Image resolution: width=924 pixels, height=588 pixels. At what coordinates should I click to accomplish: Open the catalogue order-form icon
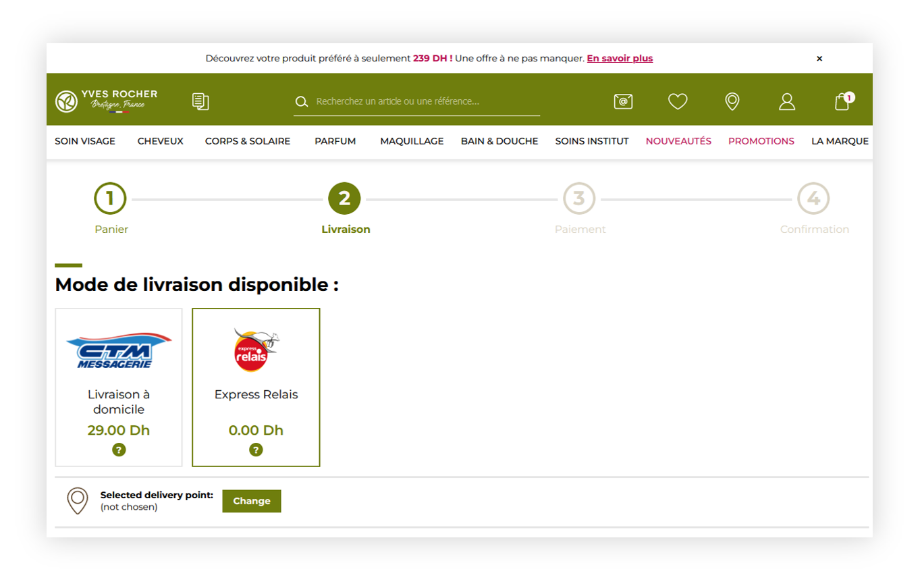(200, 101)
